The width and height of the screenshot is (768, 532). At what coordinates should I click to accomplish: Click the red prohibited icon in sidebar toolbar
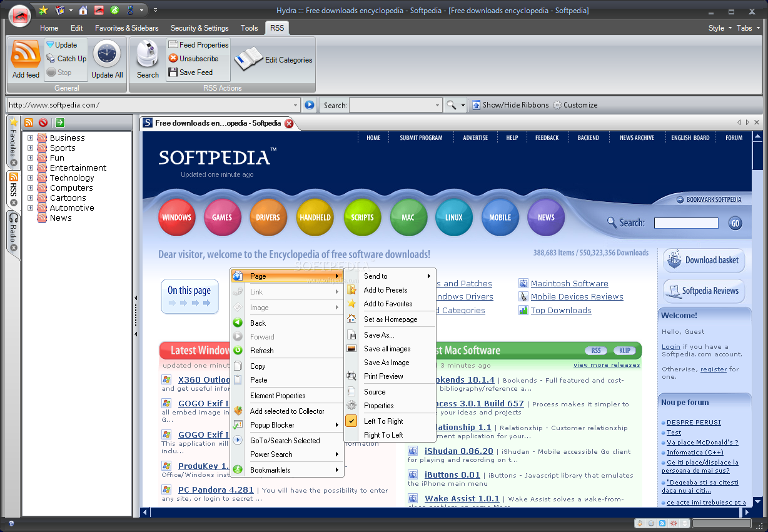43,123
